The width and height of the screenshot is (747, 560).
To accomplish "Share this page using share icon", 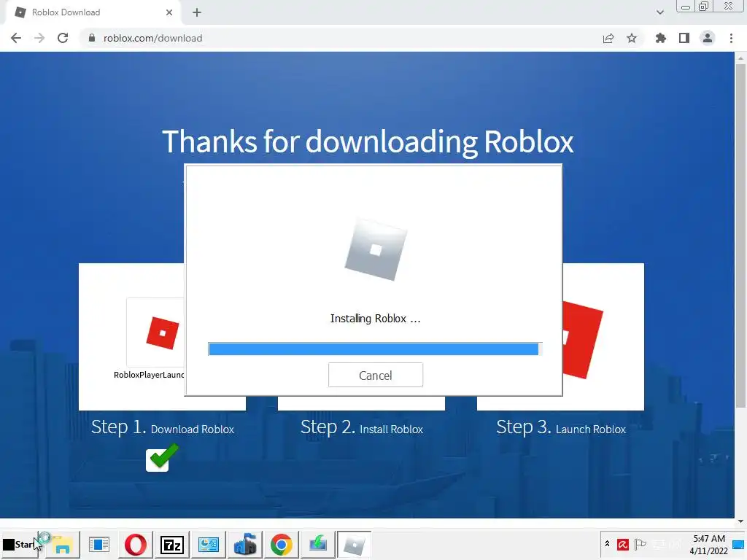I will click(x=608, y=38).
